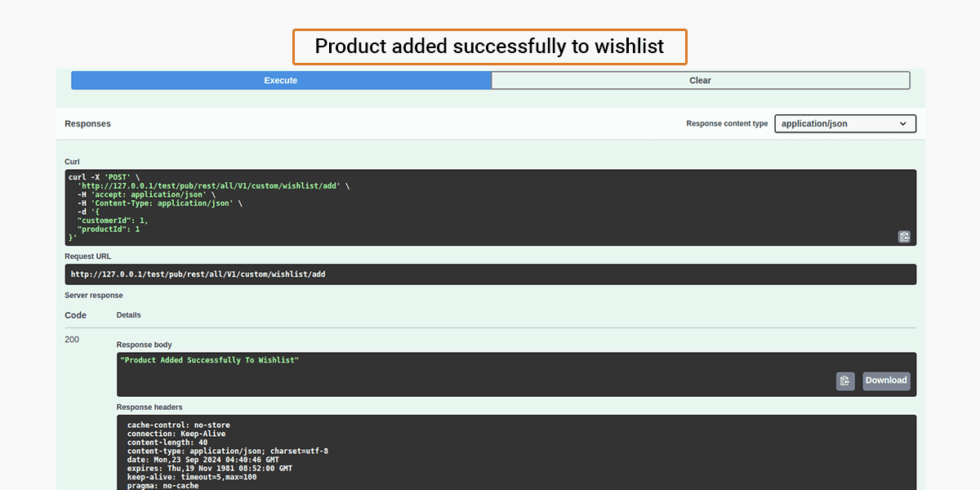Click the "customerId": 1 line in curl
Image resolution: width=980 pixels, height=490 pixels.
point(113,220)
